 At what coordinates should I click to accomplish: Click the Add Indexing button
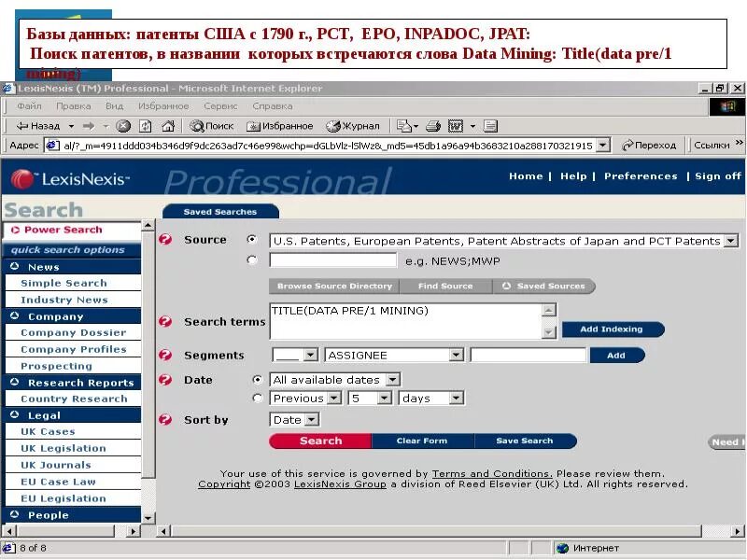613,329
